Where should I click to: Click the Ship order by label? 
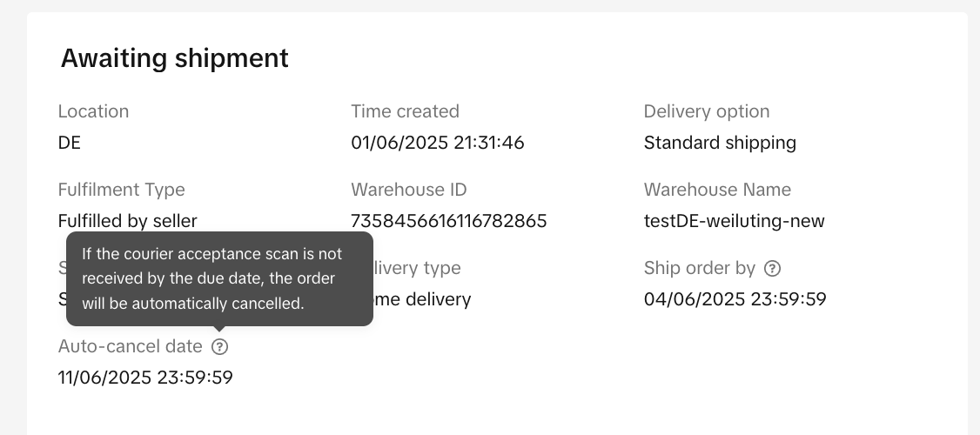pyautogui.click(x=701, y=268)
